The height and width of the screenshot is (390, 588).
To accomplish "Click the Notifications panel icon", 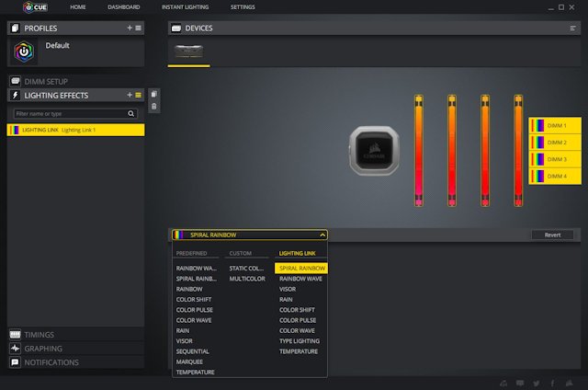I will (16, 362).
